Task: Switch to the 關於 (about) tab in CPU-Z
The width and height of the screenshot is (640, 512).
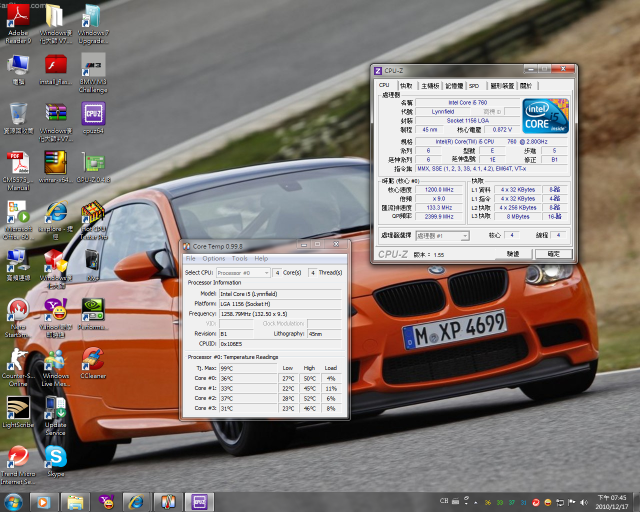Action: [526, 86]
